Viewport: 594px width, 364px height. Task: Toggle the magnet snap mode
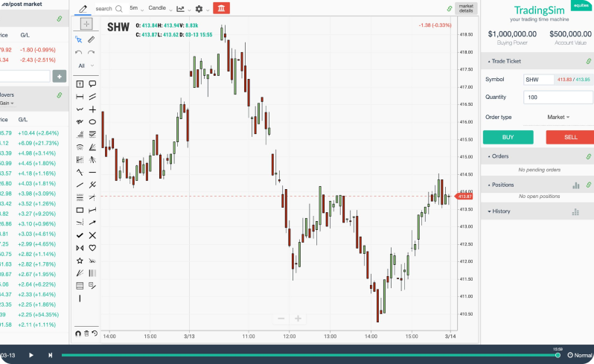coord(78,333)
